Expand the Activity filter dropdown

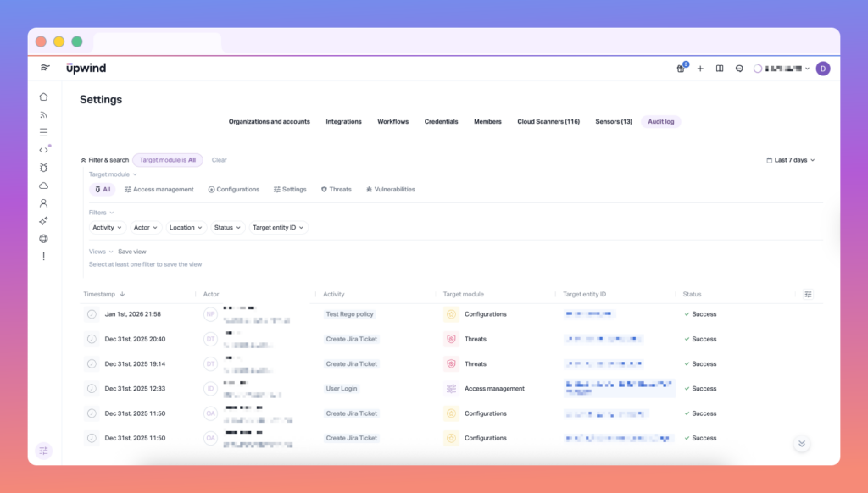(x=106, y=227)
